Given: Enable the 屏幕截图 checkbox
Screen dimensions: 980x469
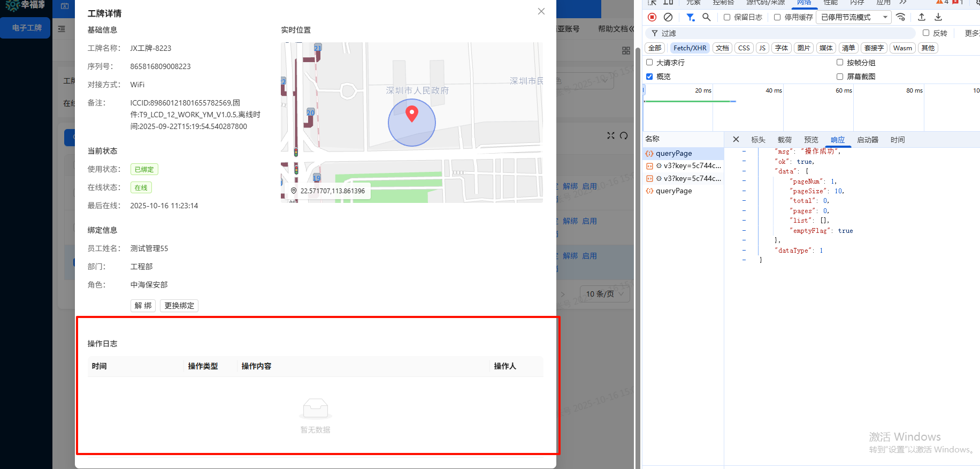Looking at the screenshot, I should coord(840,77).
